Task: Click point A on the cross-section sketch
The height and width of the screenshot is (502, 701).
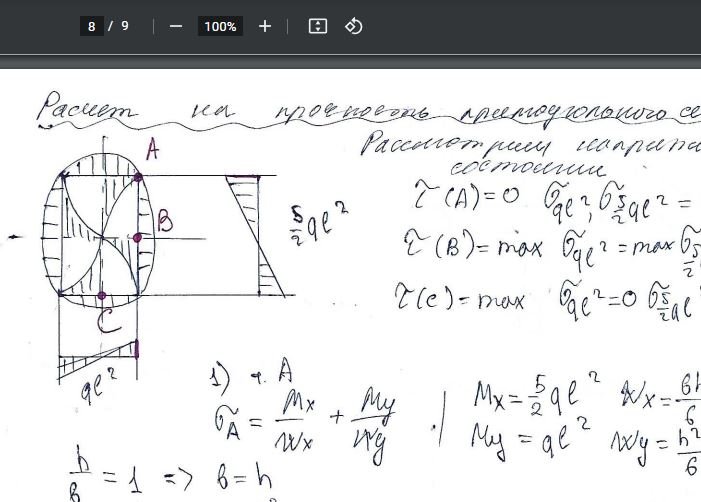Action: [x=138, y=176]
